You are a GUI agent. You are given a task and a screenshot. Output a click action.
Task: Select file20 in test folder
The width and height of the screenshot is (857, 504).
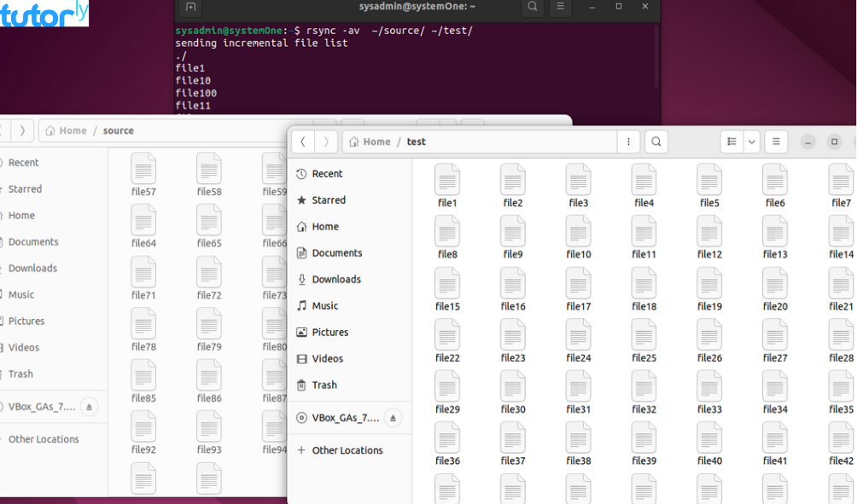tap(775, 289)
